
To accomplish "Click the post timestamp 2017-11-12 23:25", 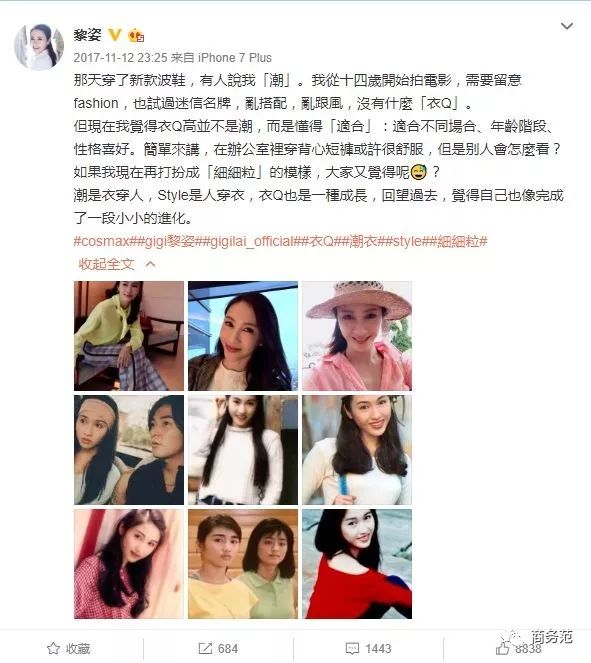I will 120,58.
